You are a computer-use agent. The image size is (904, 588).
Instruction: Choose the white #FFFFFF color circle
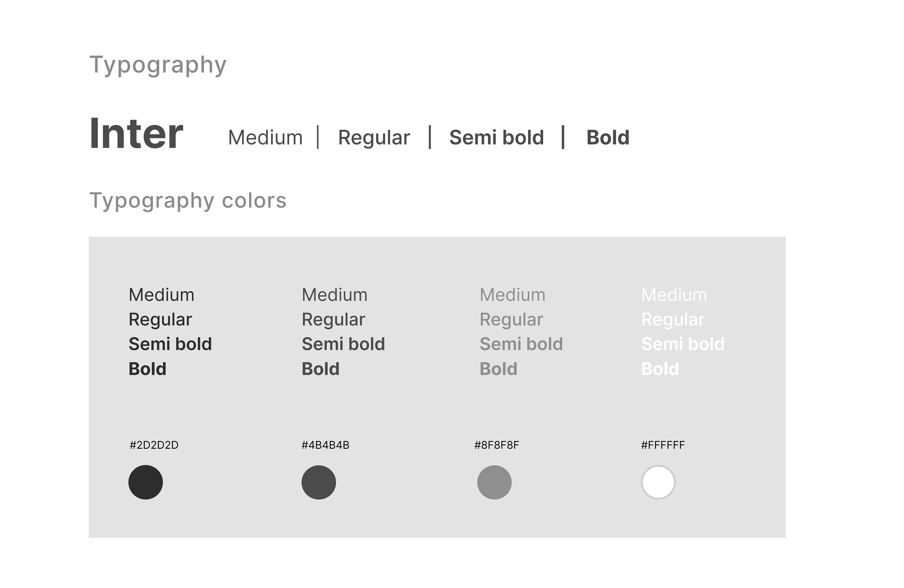coord(658,482)
